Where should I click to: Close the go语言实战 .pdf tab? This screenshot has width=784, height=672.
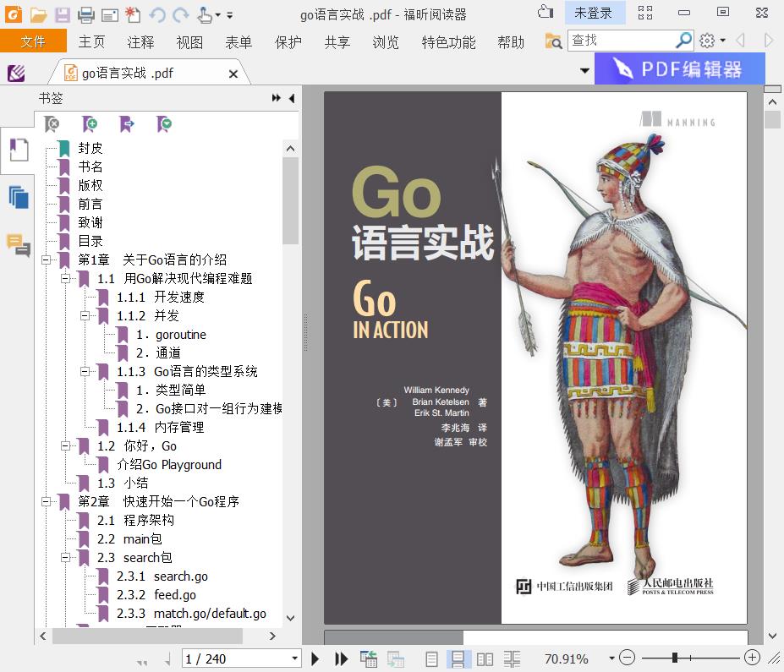click(233, 74)
